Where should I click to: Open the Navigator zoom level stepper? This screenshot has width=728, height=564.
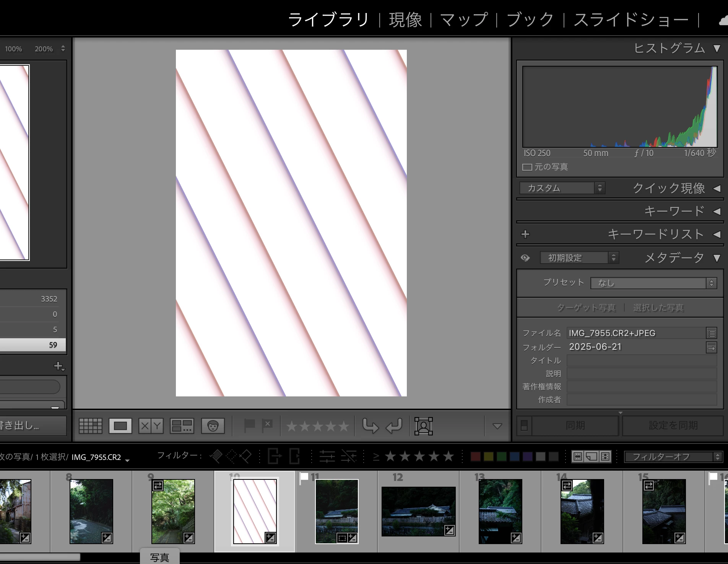coord(63,49)
